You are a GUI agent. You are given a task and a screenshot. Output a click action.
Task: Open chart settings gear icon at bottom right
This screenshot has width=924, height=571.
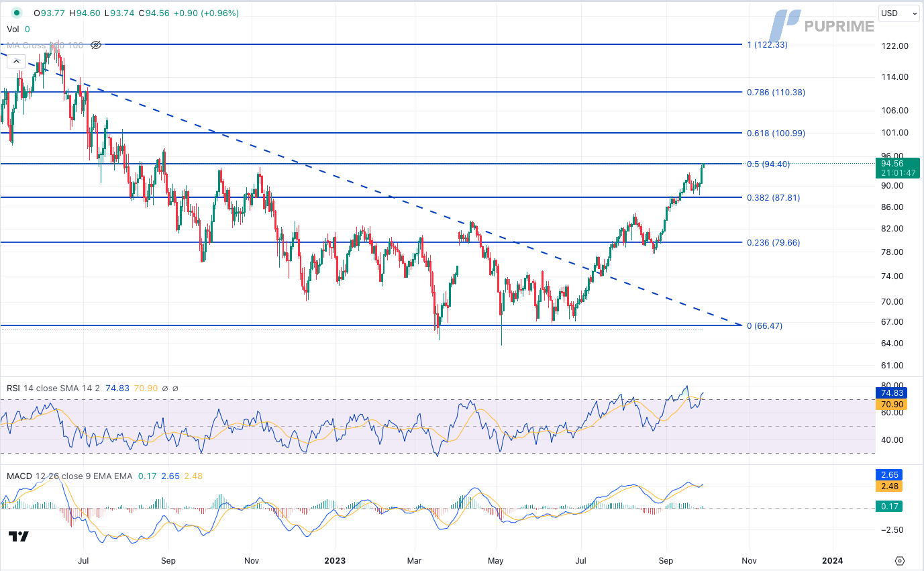pyautogui.click(x=900, y=560)
